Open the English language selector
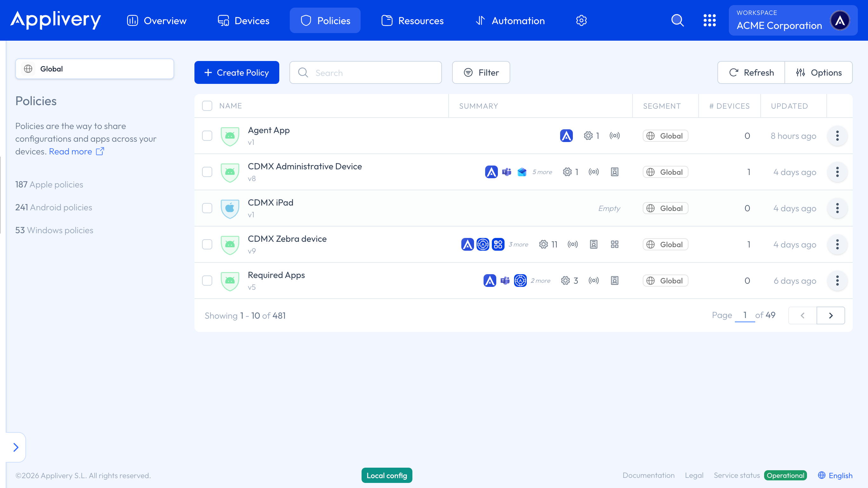Viewport: 868px width, 488px height. [x=835, y=475]
